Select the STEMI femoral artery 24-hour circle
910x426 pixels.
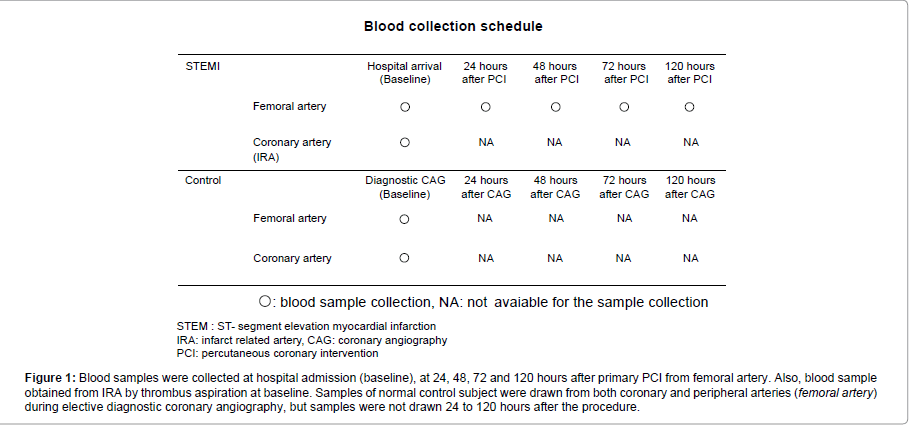tap(486, 107)
